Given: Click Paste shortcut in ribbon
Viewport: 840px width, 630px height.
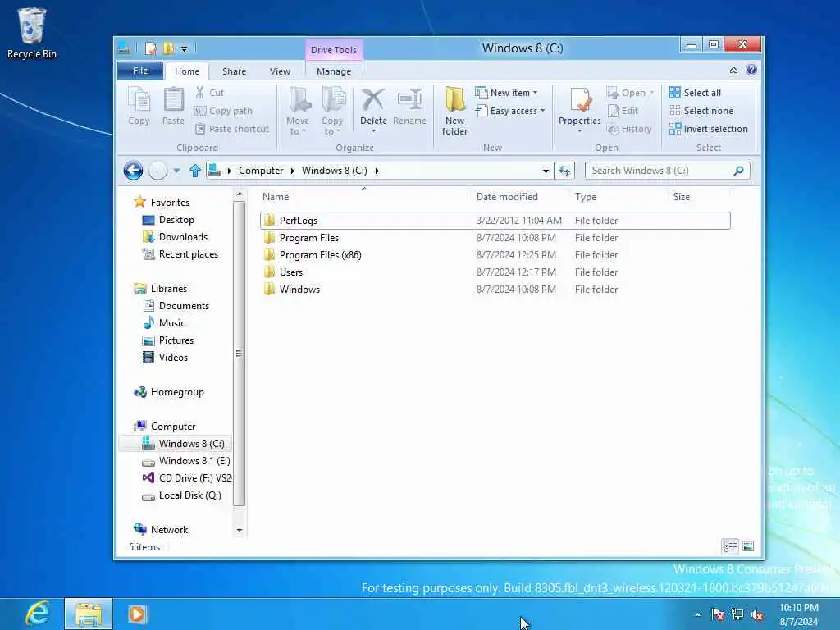Looking at the screenshot, I should (232, 129).
